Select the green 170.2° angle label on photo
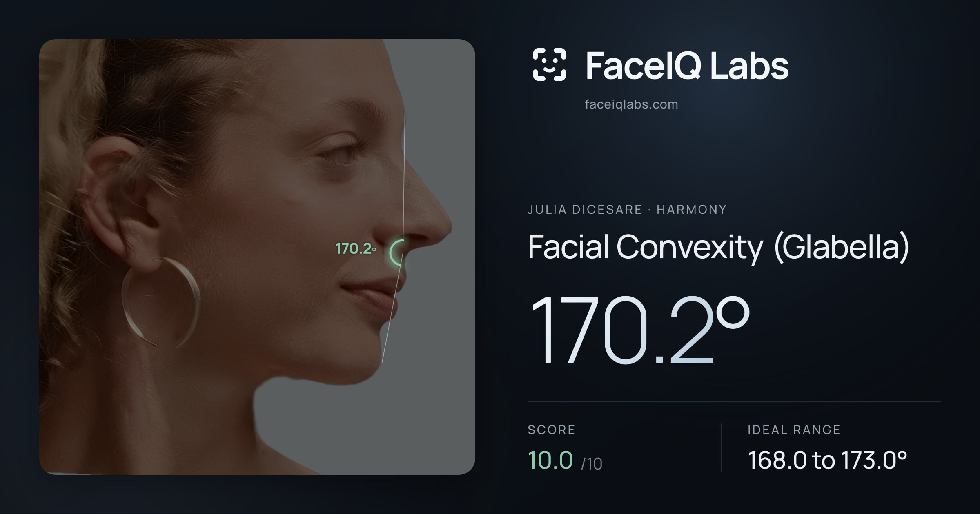980x514 pixels. 356,248
